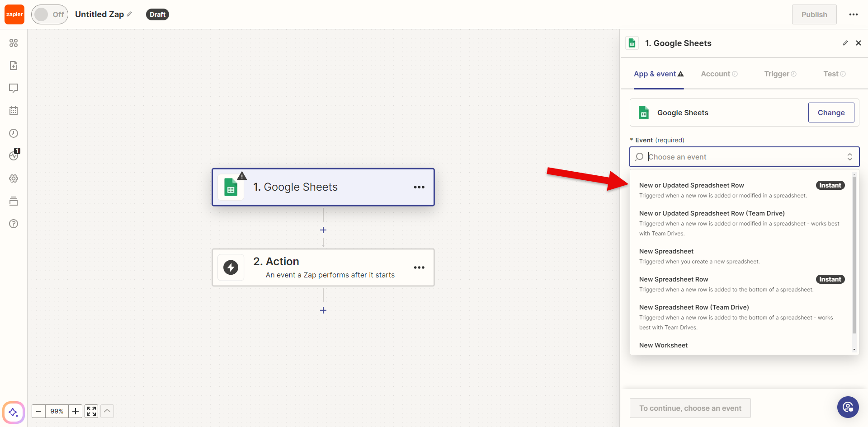Image resolution: width=868 pixels, height=427 pixels.
Task: Select New or Updated Spreadsheet Row (Team Drive)
Action: (x=741, y=223)
